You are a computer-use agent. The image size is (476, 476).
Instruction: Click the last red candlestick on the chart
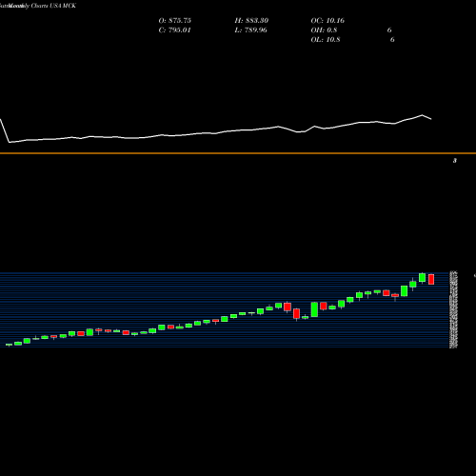431,280
